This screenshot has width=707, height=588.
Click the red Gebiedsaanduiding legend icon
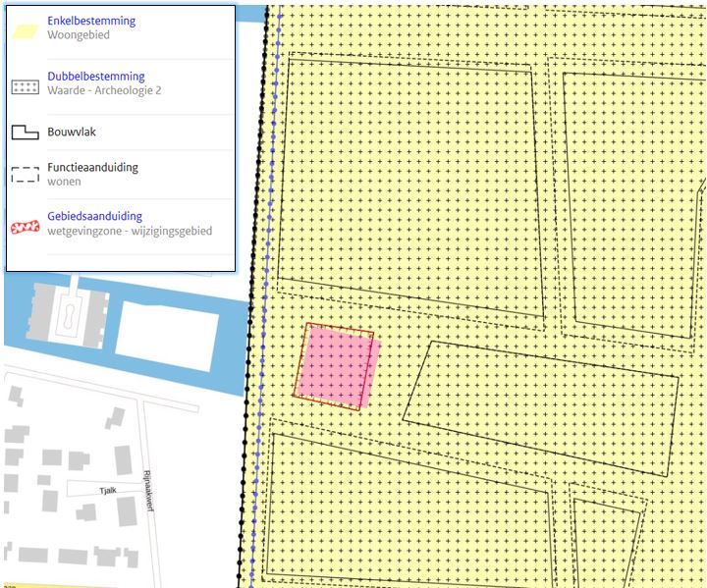coord(26,225)
